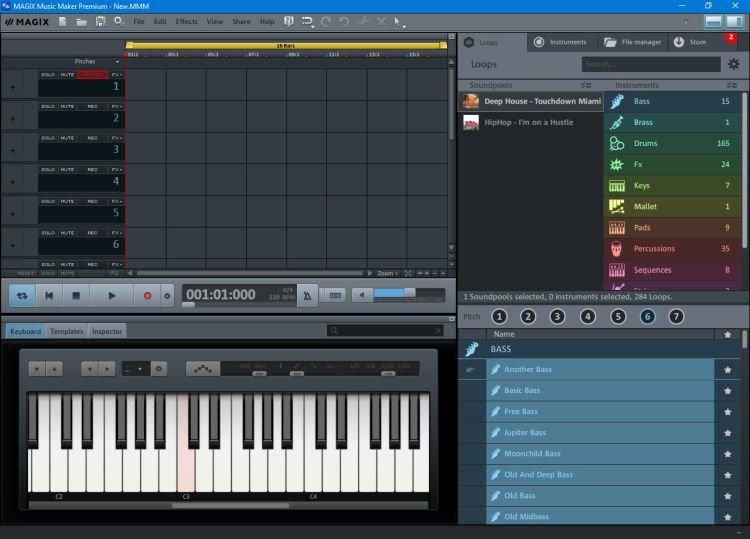This screenshot has height=539, width=750.
Task: Select the Sequences instrument category
Action: pyautogui.click(x=672, y=270)
